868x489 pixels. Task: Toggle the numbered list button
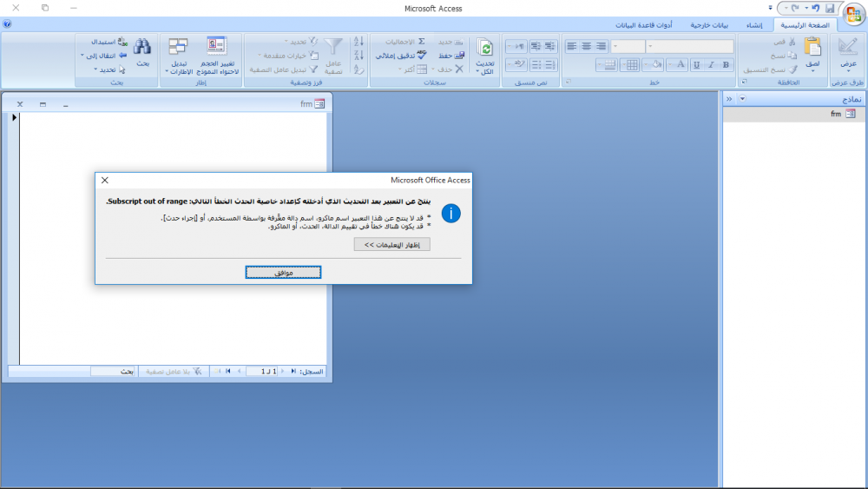tap(549, 65)
